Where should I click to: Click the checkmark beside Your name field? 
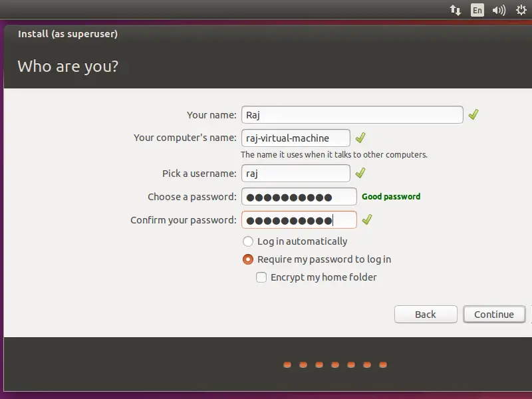[473, 114]
